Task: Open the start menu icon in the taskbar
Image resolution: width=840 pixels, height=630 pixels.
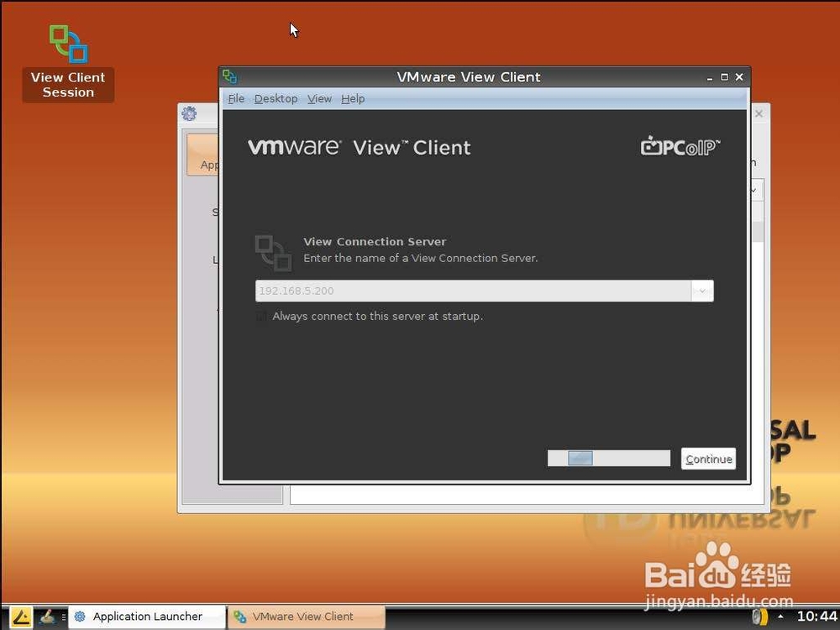Action: [x=21, y=617]
